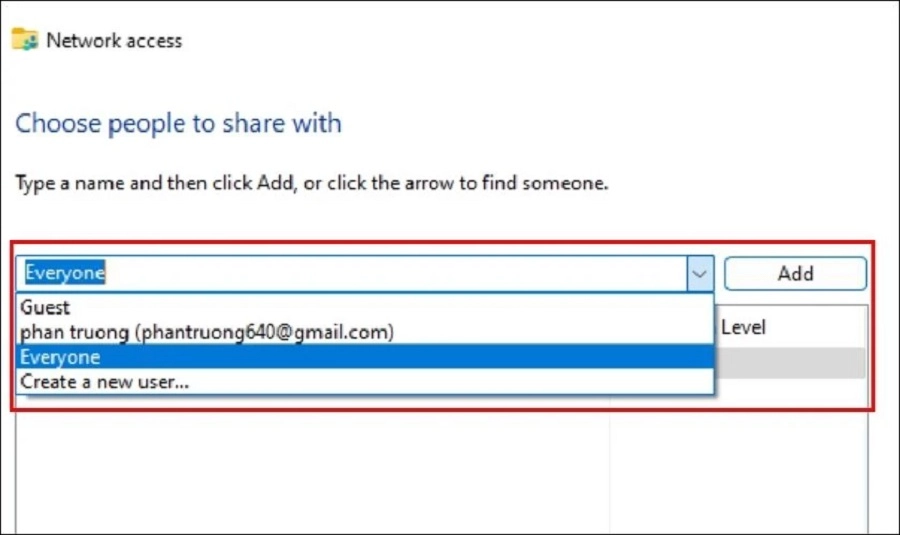900x535 pixels.
Task: Click the Network access window title
Action: [114, 41]
